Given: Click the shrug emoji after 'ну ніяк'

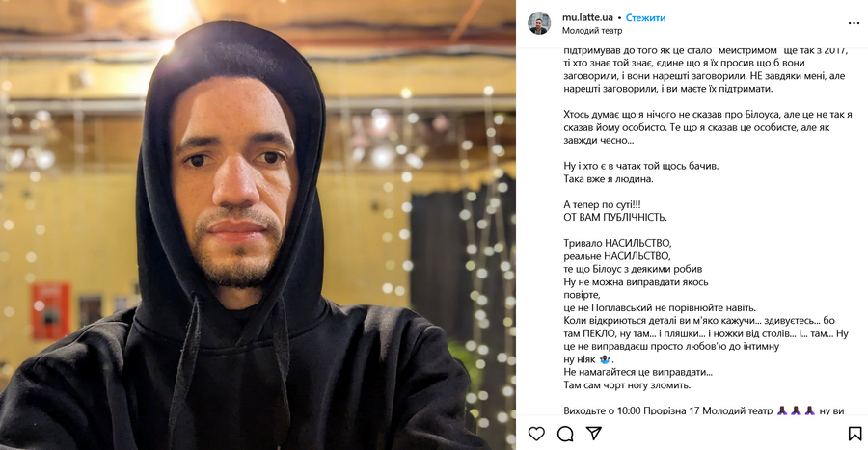Looking at the screenshot, I should [604, 359].
